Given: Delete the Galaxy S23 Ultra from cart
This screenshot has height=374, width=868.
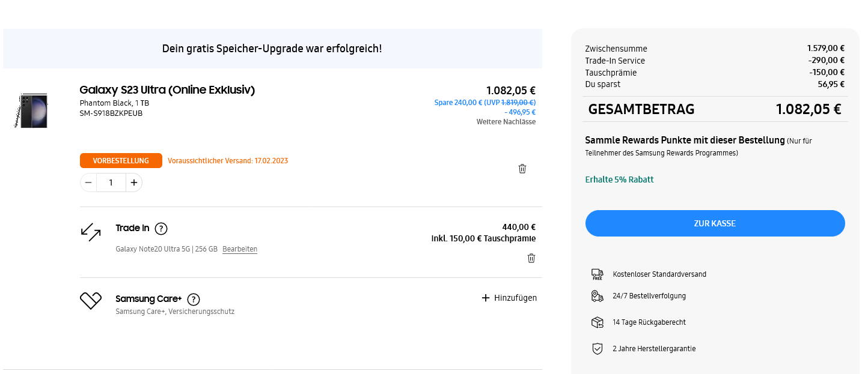Looking at the screenshot, I should 522,169.
